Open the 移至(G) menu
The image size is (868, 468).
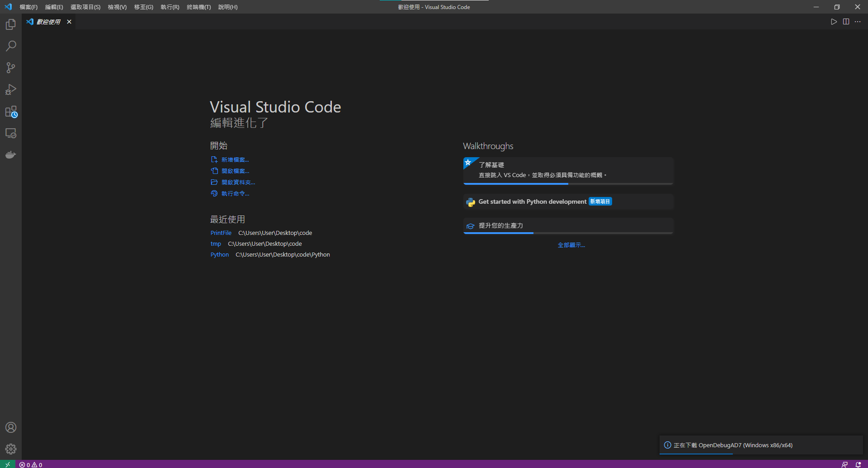[x=144, y=7]
